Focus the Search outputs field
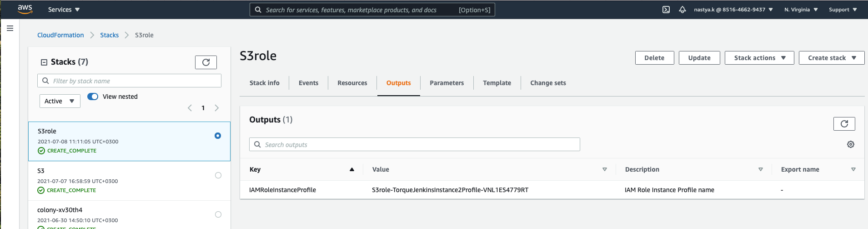This screenshot has height=229, width=868. coord(415,144)
